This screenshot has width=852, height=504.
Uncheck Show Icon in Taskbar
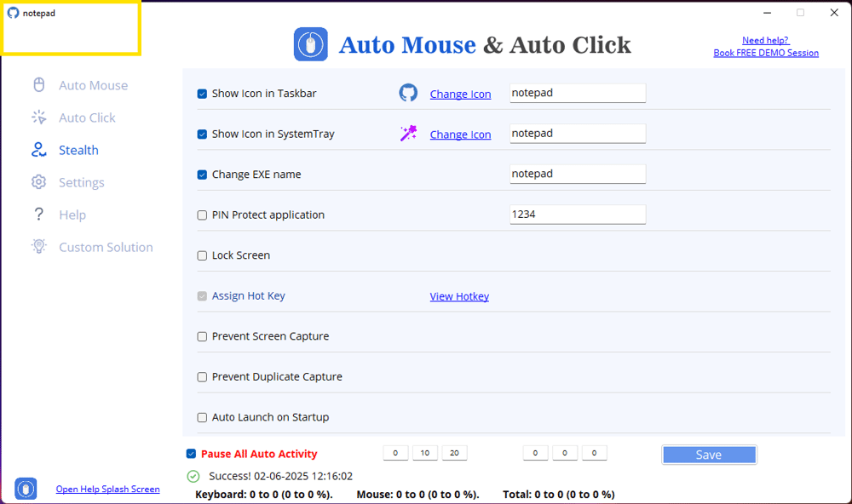pyautogui.click(x=202, y=94)
